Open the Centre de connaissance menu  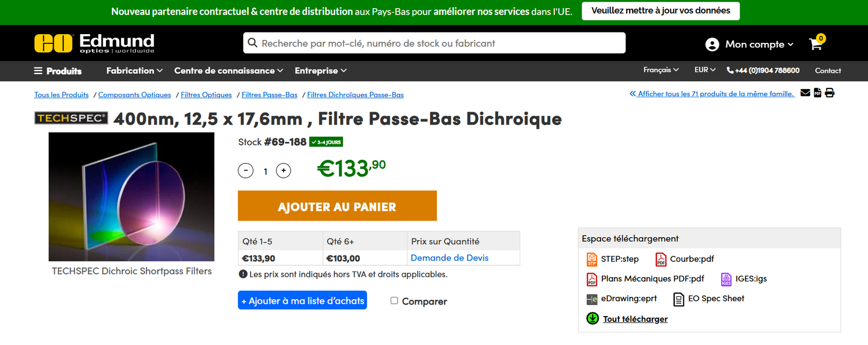(x=229, y=71)
